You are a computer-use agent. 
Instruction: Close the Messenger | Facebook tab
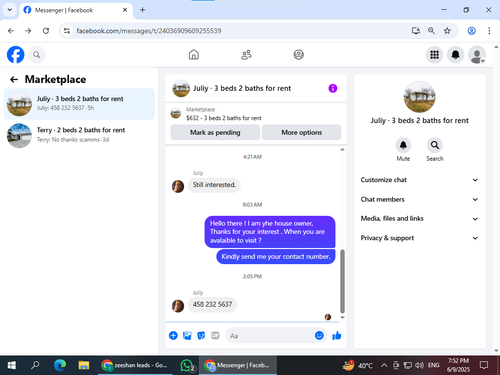pyautogui.click(x=125, y=10)
